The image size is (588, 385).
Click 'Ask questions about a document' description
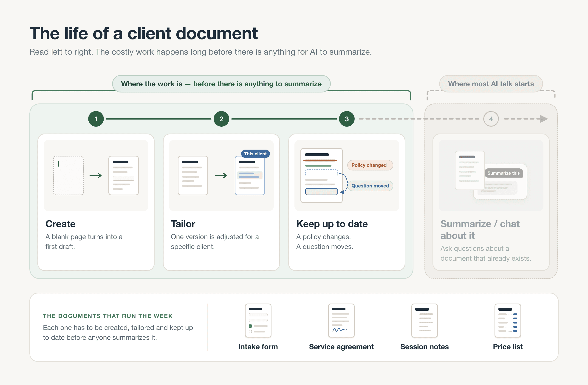[x=486, y=253]
